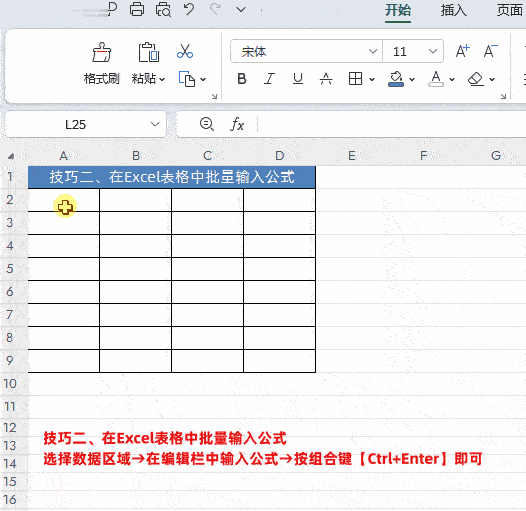Screen dimensions: 526x511
Task: Click red heading text 技巧二 in row 13
Action: coord(165,438)
